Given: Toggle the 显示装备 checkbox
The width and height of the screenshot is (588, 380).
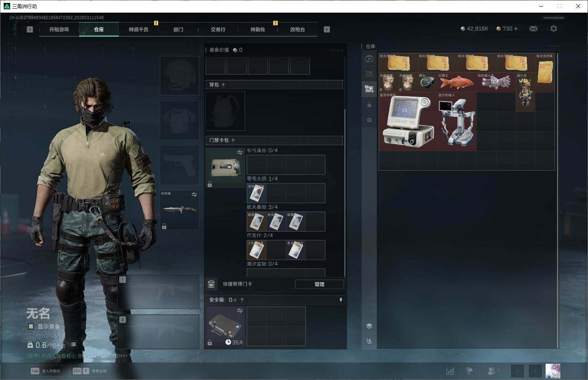Looking at the screenshot, I should point(31,326).
